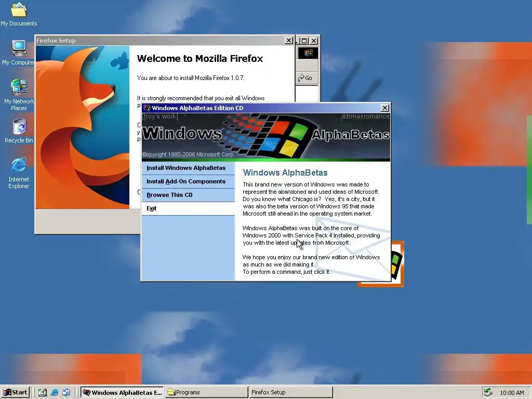
Task: Close the background Programs window
Action: tap(314, 41)
